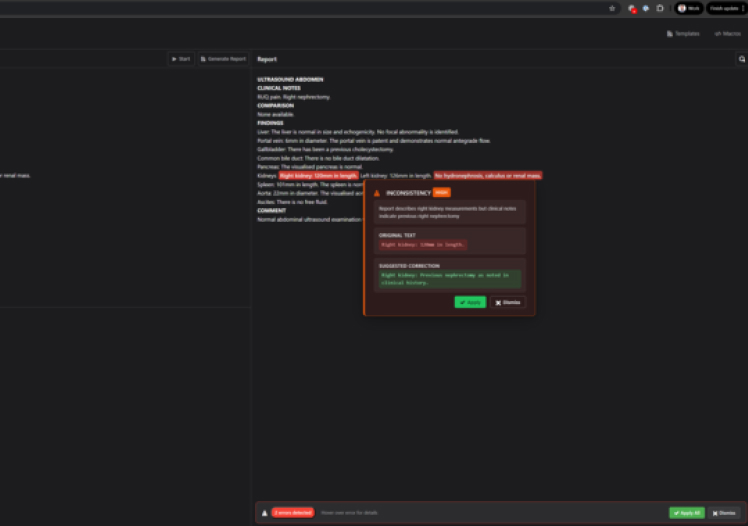Click the '2 errors detected' badge

point(292,512)
